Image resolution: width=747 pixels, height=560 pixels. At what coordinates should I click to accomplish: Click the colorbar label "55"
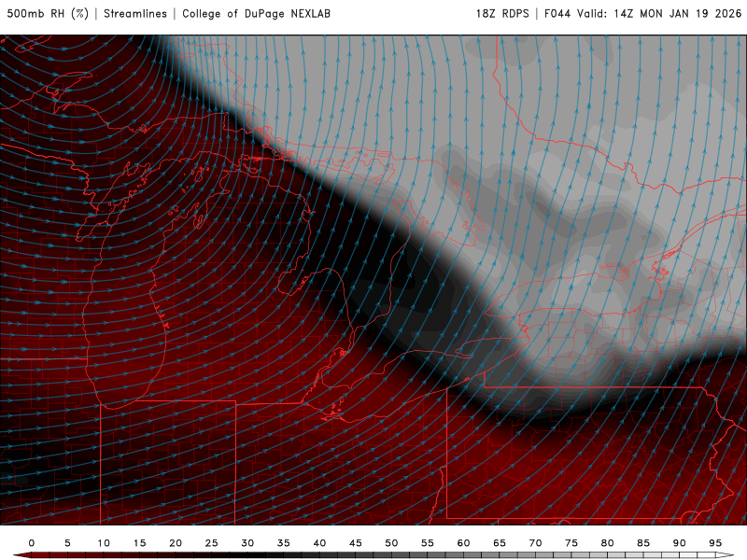pyautogui.click(x=428, y=543)
